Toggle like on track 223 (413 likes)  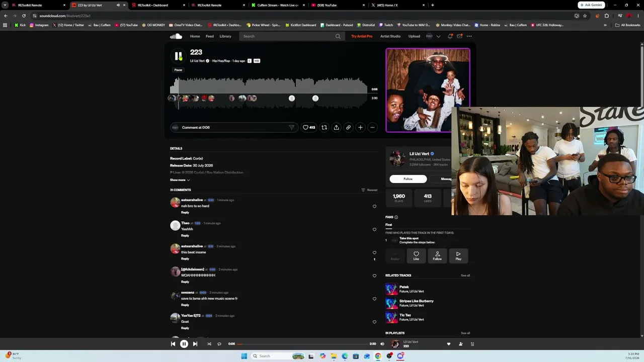(x=309, y=127)
